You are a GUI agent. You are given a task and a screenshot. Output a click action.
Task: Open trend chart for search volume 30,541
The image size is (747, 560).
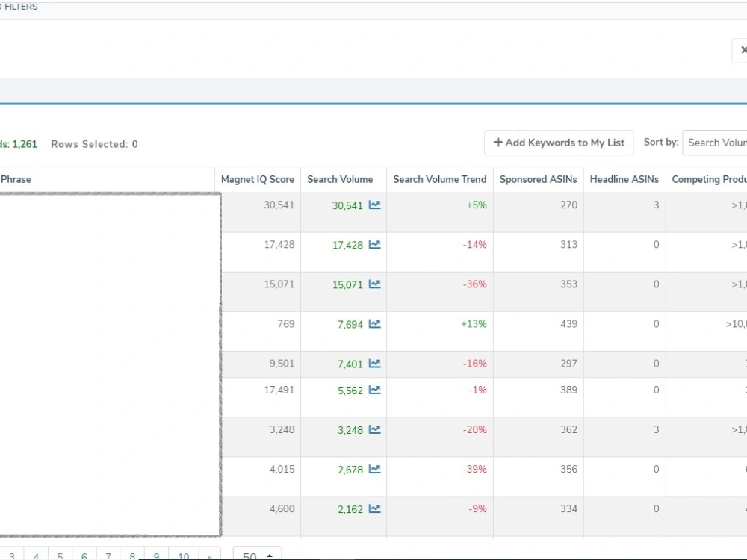pyautogui.click(x=375, y=205)
